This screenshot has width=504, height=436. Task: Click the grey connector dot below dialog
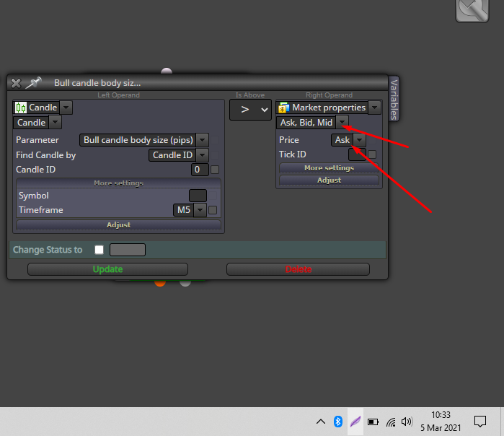coord(185,283)
